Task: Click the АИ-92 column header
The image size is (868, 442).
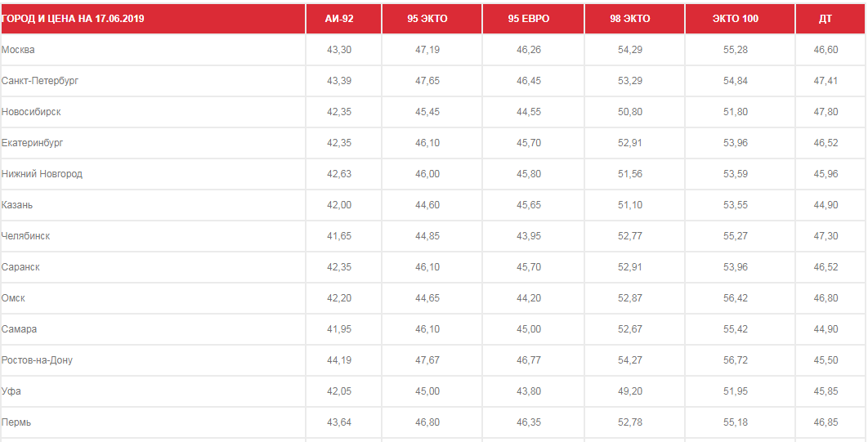Action: 339,19
